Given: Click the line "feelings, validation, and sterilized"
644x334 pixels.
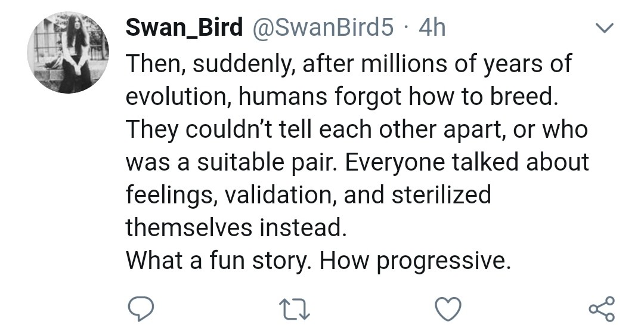Looking at the screenshot, I should [x=308, y=195].
